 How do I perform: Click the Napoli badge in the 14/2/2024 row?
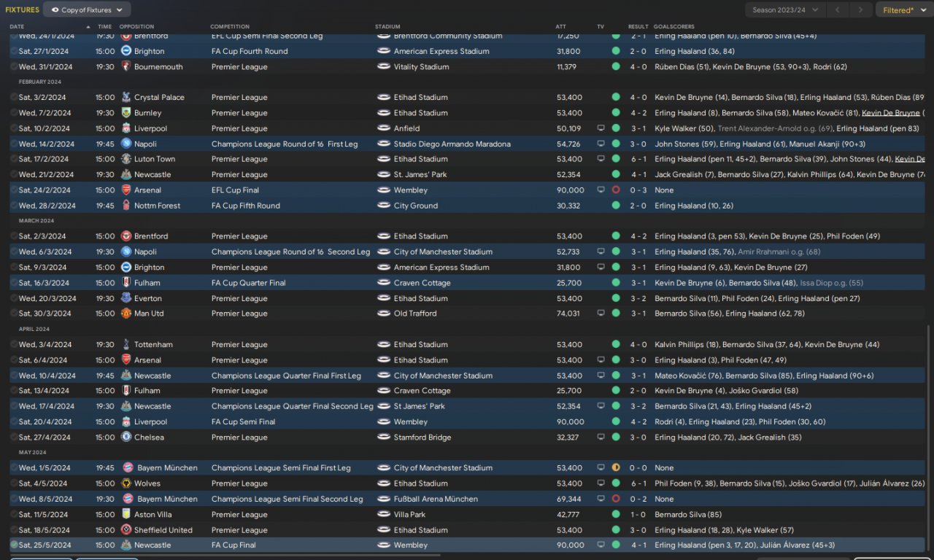point(126,144)
